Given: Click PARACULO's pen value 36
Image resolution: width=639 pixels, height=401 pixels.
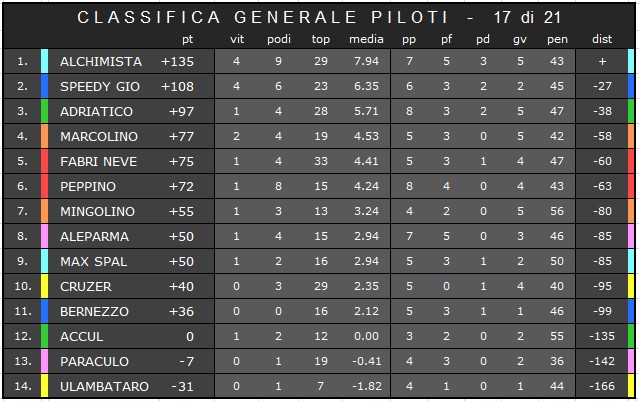Looking at the screenshot, I should coord(557,361).
